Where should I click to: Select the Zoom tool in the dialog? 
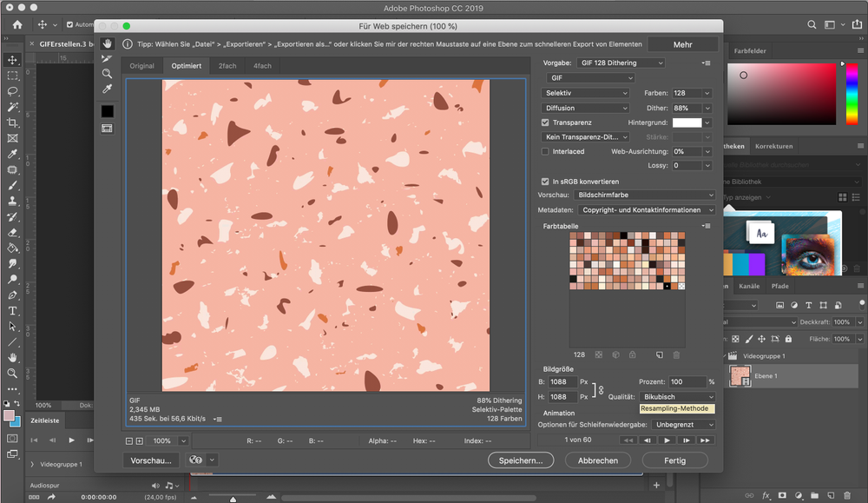pos(106,74)
